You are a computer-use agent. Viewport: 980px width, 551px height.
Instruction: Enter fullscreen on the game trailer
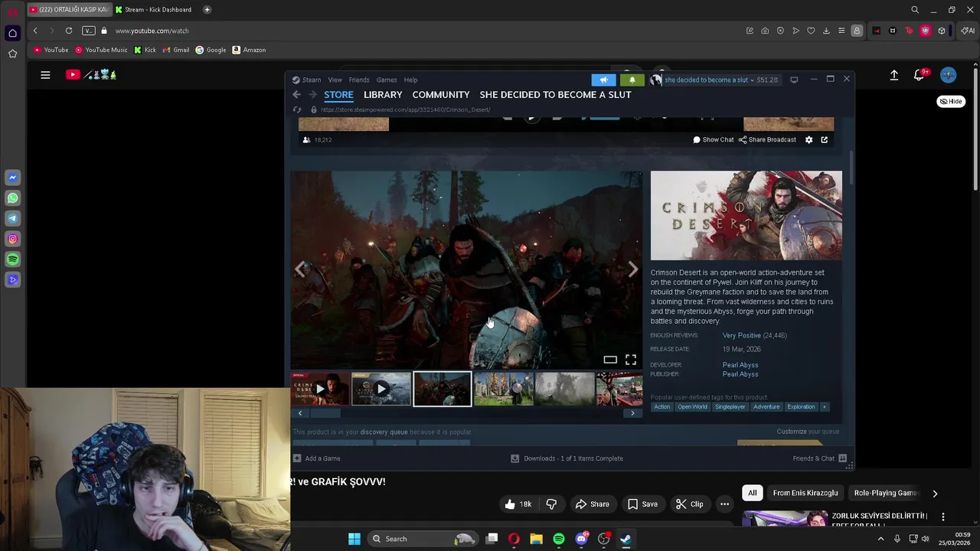coord(631,360)
